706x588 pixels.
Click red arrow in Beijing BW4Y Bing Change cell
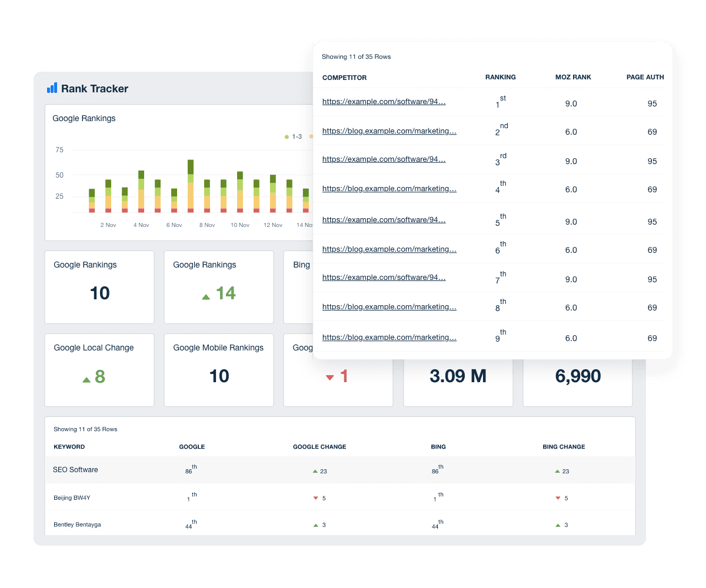click(558, 498)
